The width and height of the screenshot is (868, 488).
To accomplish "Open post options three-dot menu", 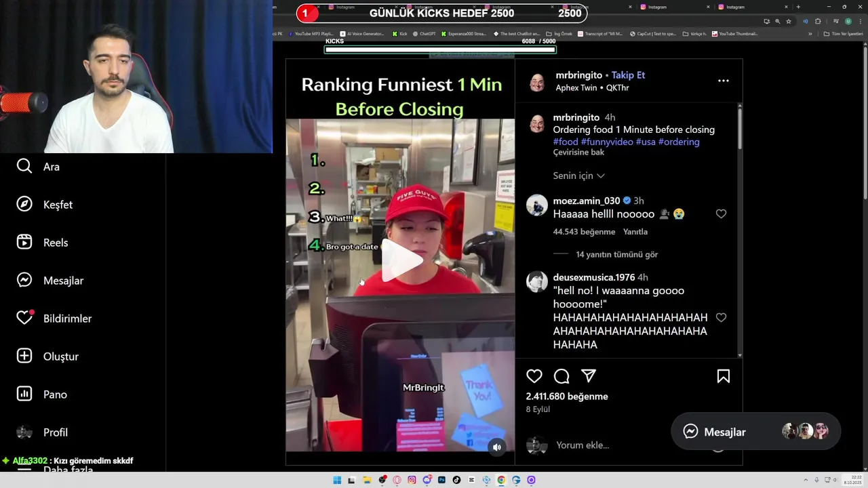I will click(x=724, y=81).
